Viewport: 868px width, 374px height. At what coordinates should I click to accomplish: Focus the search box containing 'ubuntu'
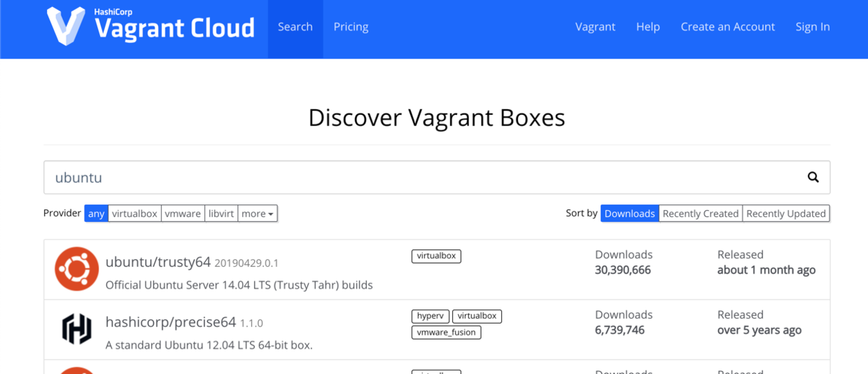click(x=420, y=177)
